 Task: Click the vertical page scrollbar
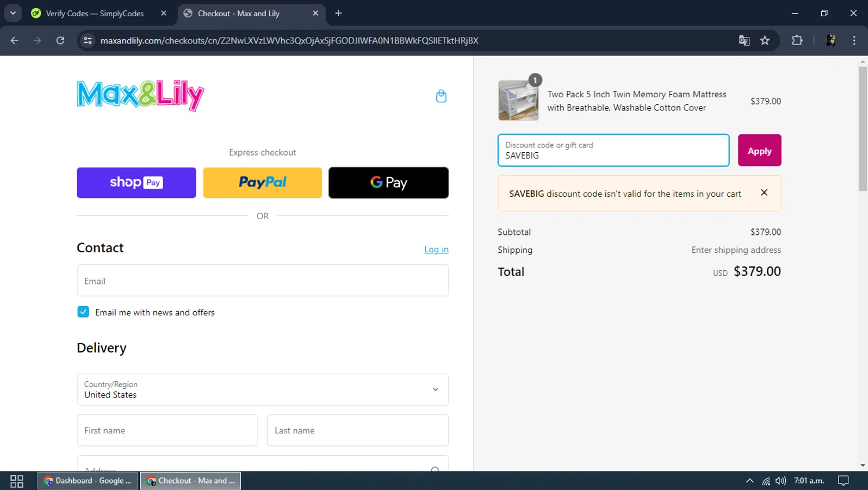point(863,129)
